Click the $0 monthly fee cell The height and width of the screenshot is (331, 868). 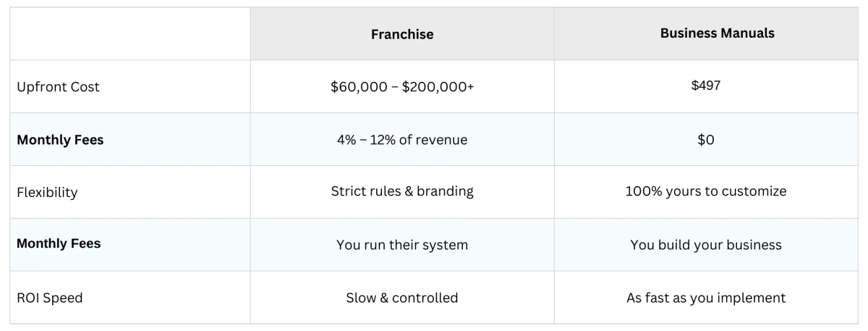click(706, 139)
